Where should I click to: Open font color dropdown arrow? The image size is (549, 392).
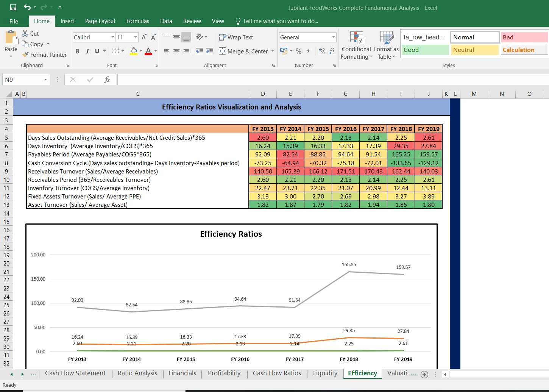click(x=155, y=51)
